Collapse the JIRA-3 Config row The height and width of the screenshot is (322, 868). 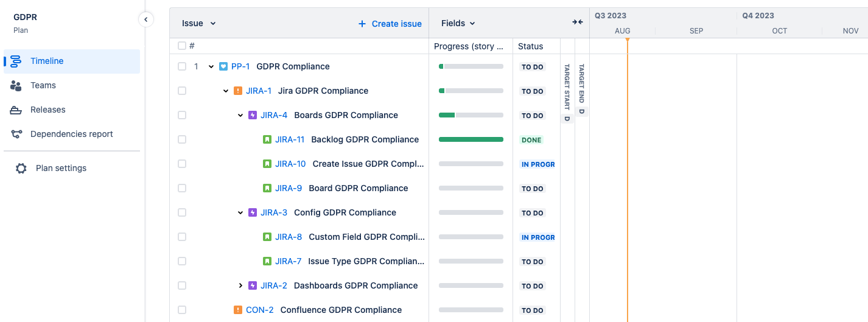click(240, 212)
